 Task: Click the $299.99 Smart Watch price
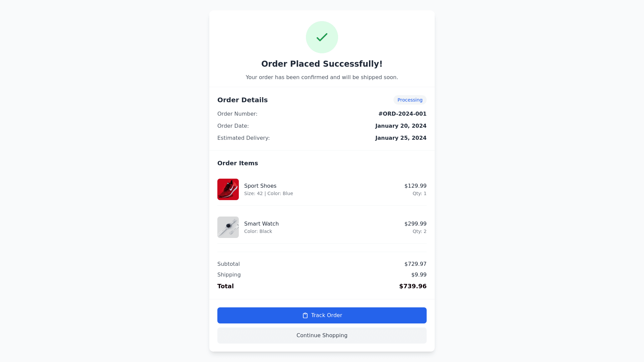pos(416,224)
